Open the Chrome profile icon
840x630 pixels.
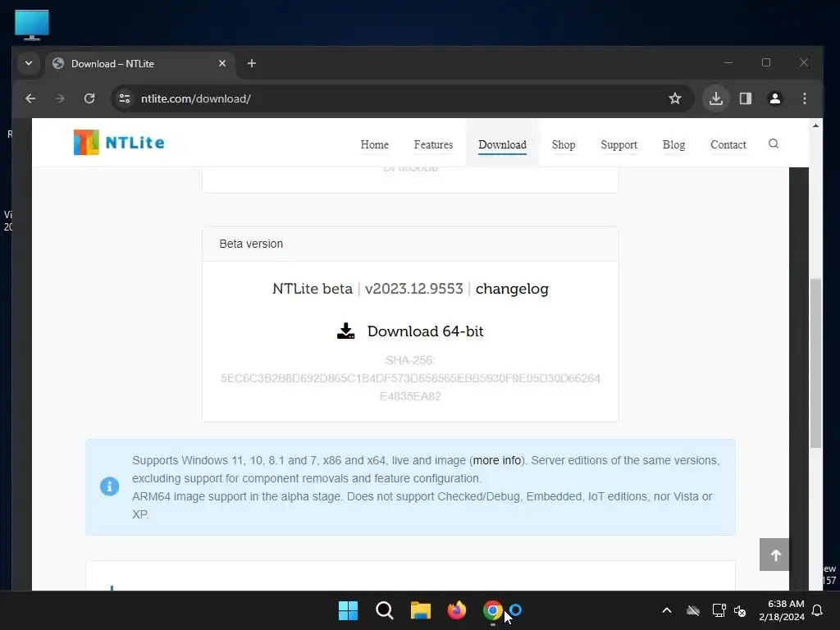coord(775,98)
